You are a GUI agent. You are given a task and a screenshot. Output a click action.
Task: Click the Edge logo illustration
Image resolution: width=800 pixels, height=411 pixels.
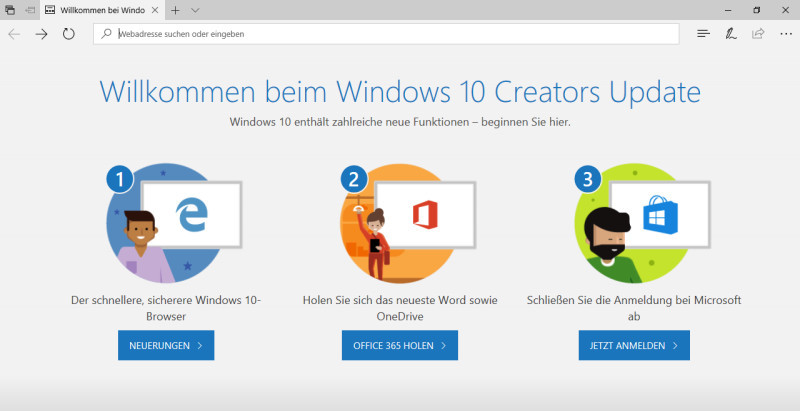click(191, 214)
